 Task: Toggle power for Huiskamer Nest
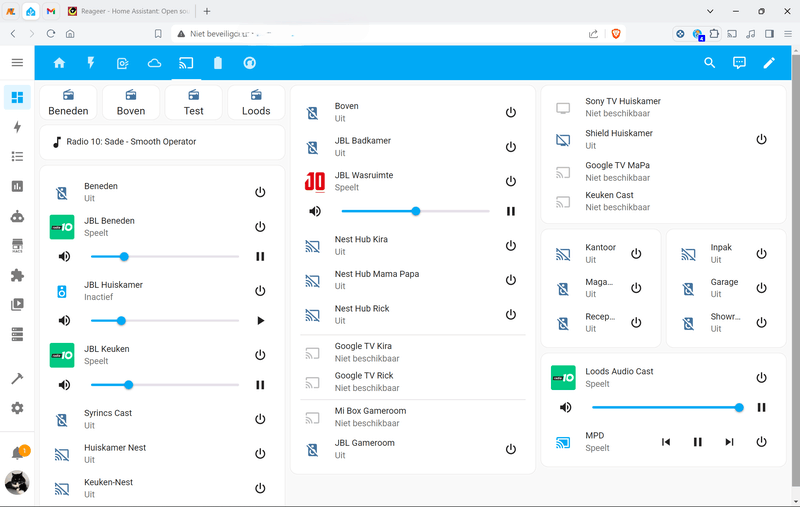pos(260,453)
